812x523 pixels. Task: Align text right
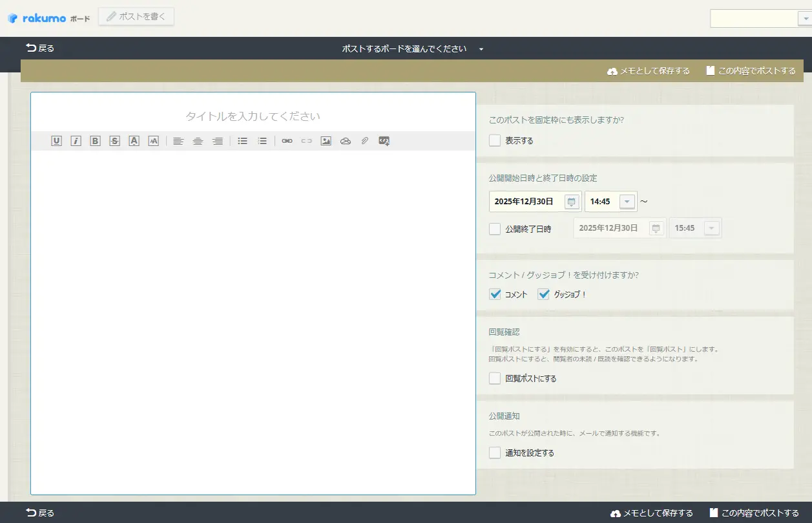coord(218,141)
